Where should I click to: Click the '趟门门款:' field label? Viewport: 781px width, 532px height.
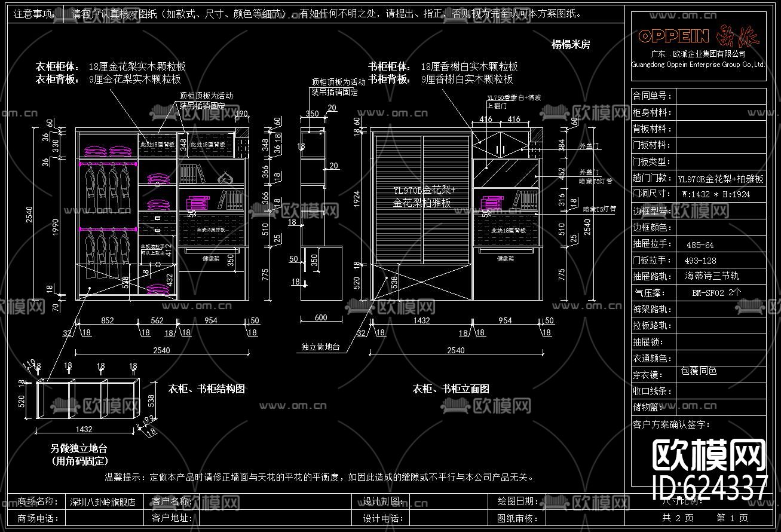(x=653, y=179)
